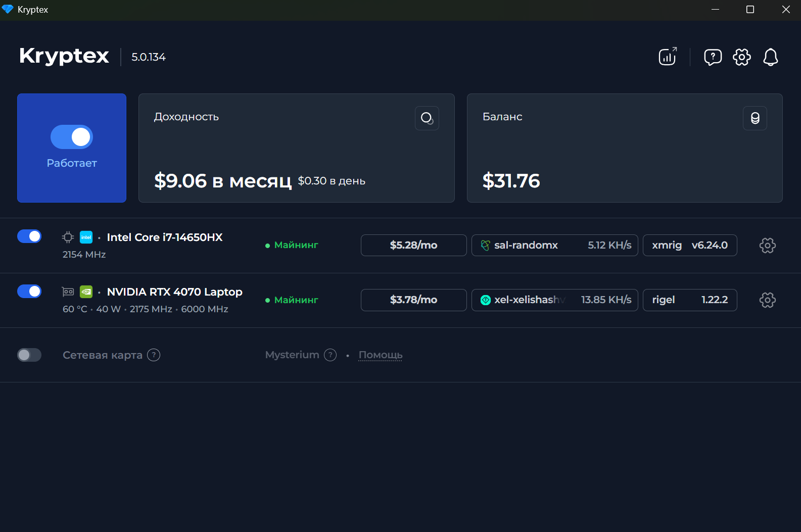Click the 13.85 KH/s hashrate value
Viewport: 801px width, 532px height.
[606, 300]
